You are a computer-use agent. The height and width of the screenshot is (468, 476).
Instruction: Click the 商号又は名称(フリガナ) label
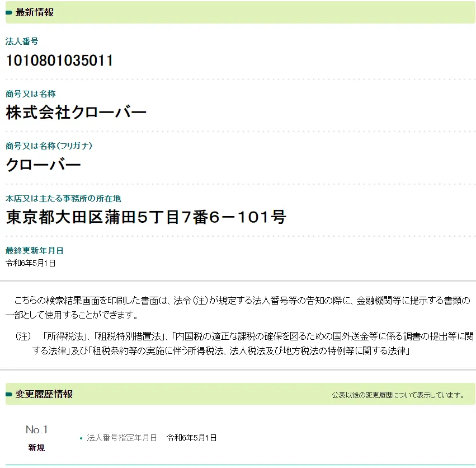[x=49, y=146]
